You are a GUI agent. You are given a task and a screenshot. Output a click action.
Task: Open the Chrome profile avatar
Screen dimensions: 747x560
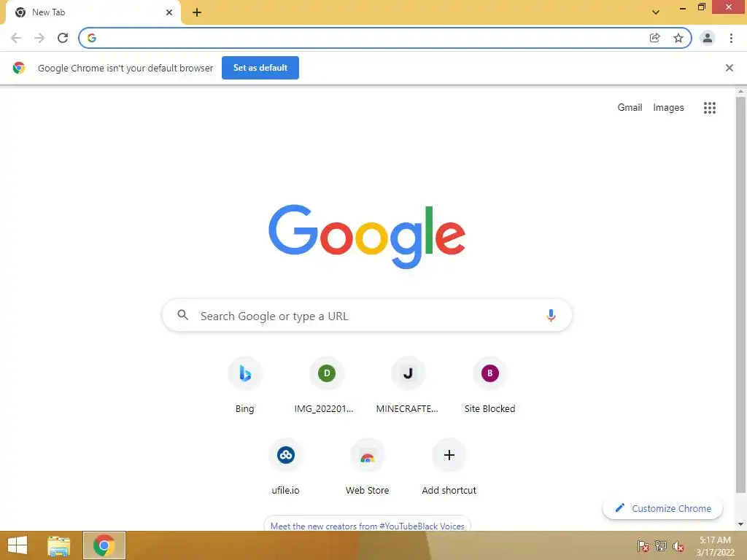click(708, 38)
